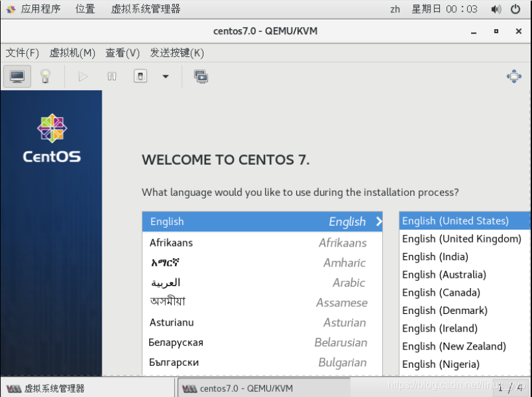Select English (Denmark) locale

click(465, 311)
